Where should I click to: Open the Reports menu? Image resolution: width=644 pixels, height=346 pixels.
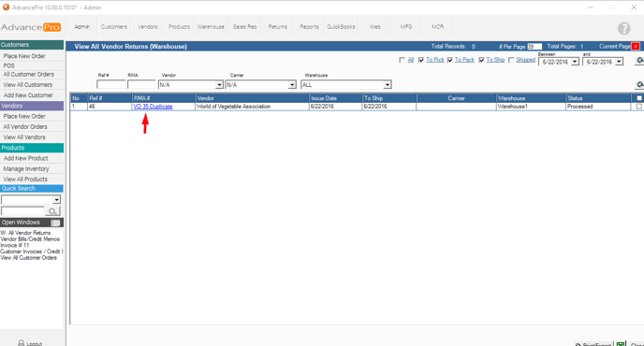pyautogui.click(x=309, y=27)
